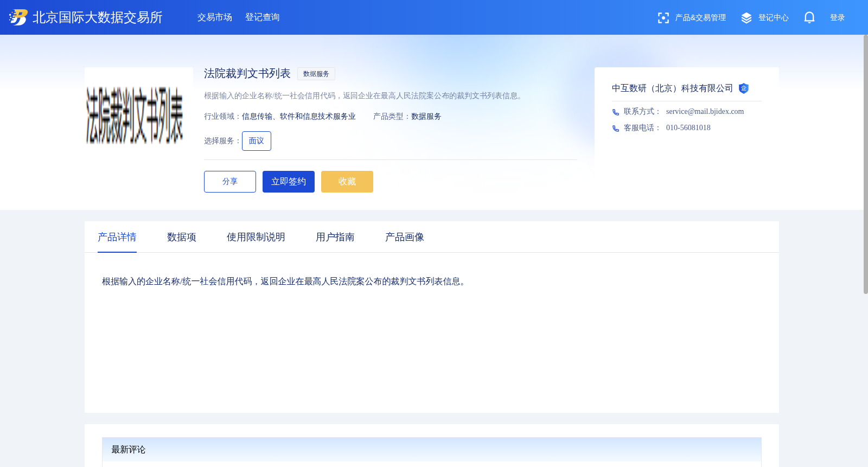The width and height of the screenshot is (868, 467).
Task: Click the service@mail.bjidex.com email address
Action: [x=705, y=112]
